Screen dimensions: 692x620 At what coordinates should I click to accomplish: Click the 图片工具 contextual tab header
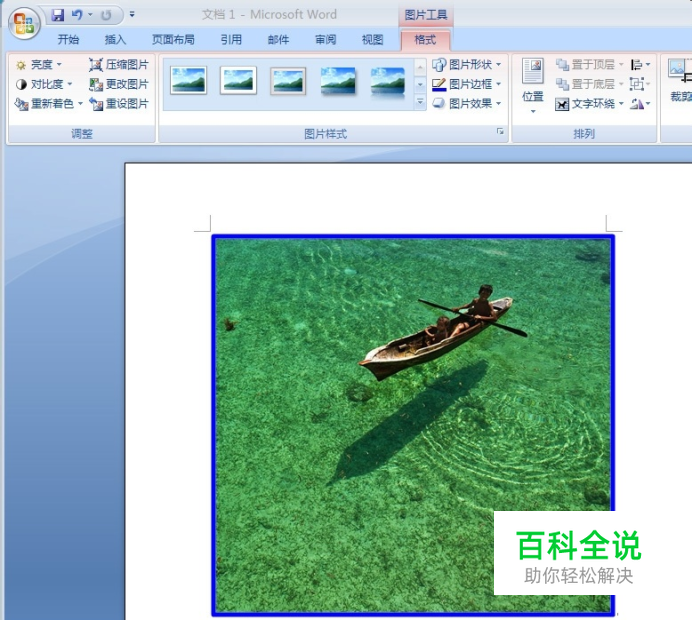425,15
